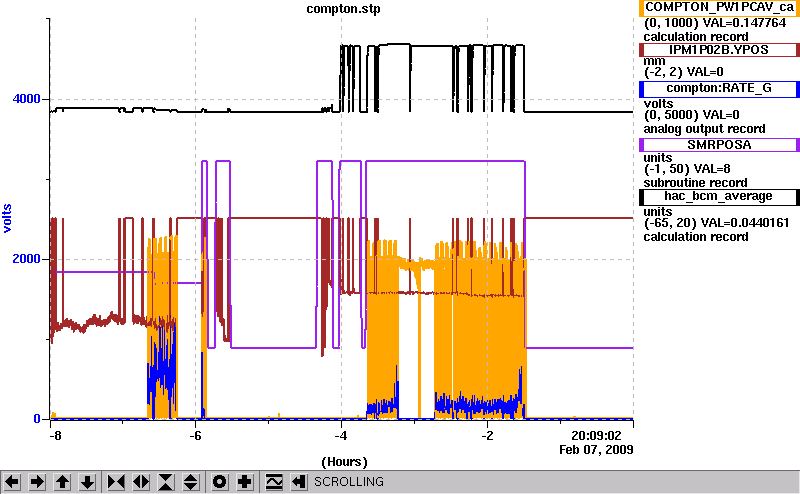800x494 pixels.
Task: Shift the plot down with down arrow
Action: (x=88, y=482)
